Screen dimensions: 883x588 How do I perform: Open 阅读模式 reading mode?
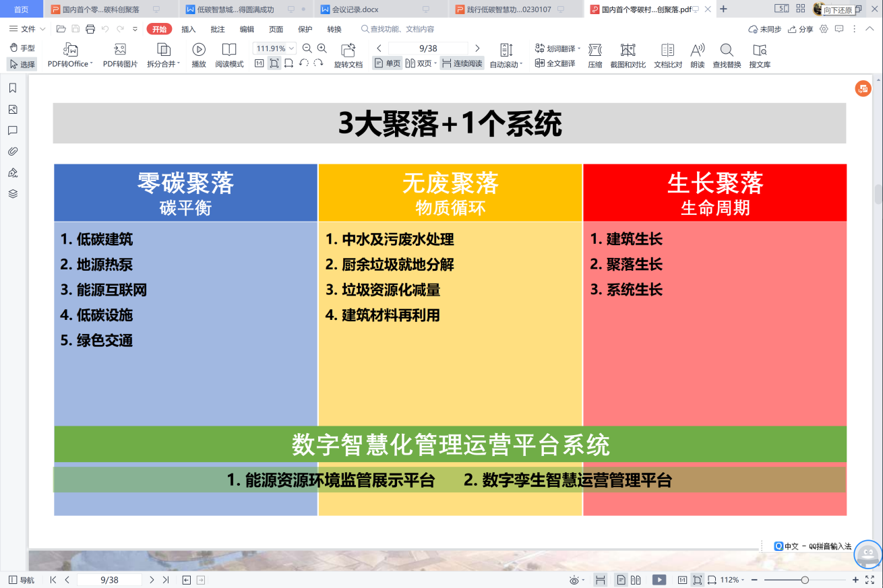click(x=229, y=50)
